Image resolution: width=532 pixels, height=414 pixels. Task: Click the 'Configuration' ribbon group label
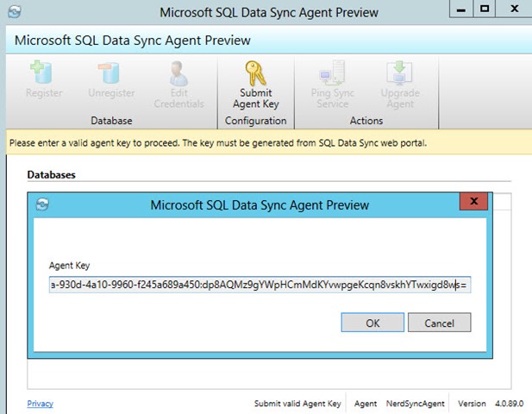pyautogui.click(x=255, y=121)
